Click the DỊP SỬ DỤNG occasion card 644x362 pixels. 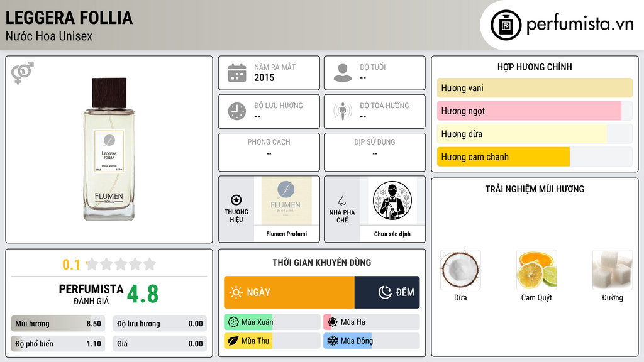(375, 152)
